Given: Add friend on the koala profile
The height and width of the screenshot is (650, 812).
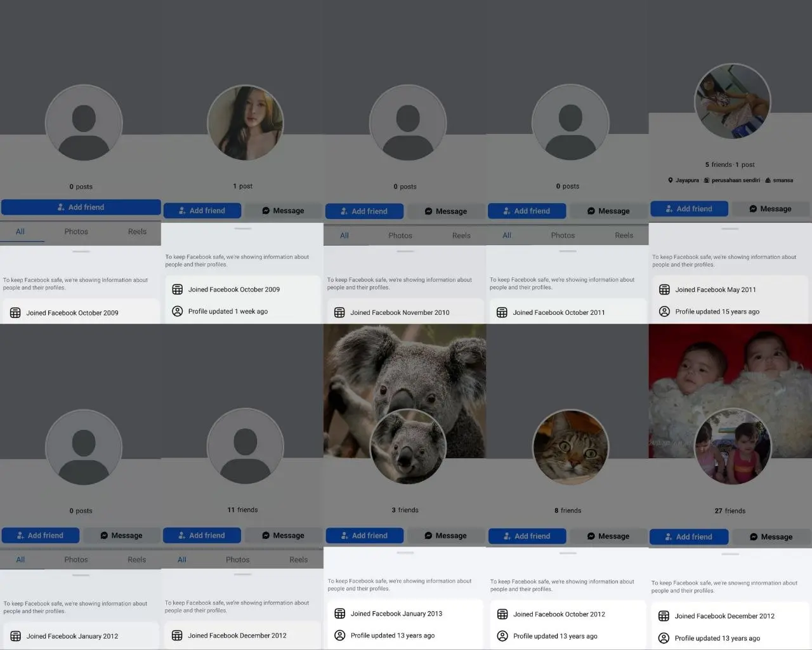Looking at the screenshot, I should coord(365,536).
